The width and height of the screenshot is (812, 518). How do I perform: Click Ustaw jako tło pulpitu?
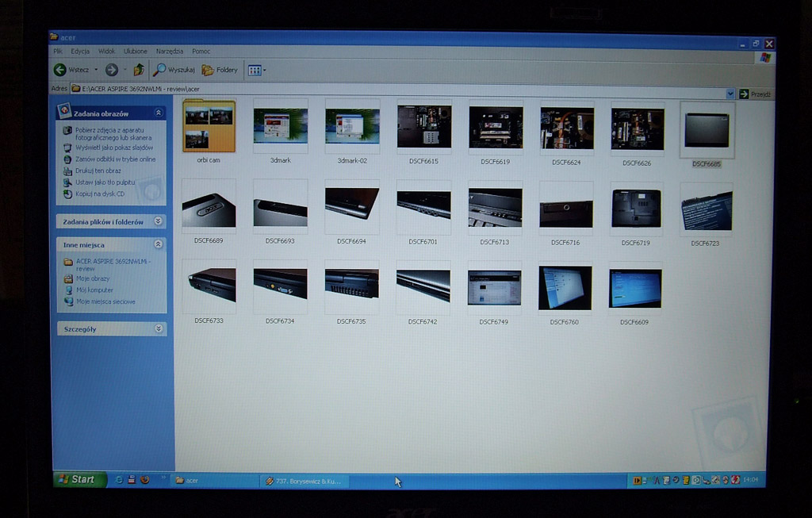pos(105,182)
